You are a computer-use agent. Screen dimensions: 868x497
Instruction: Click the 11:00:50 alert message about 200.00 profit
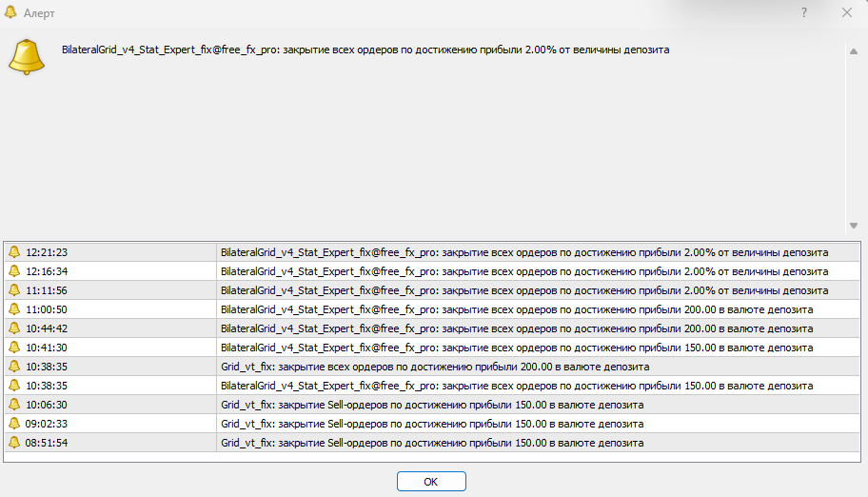(x=517, y=309)
